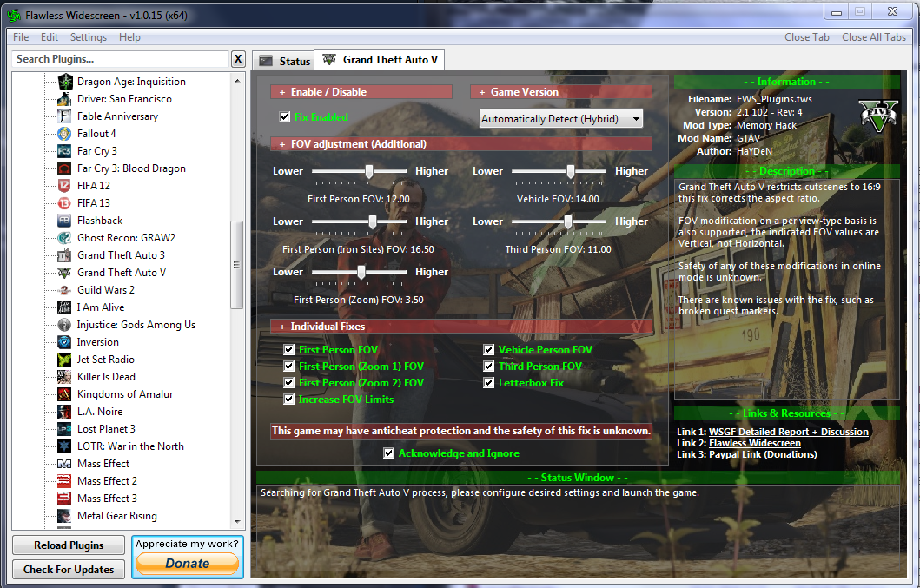Click the Flashback plugin icon
Screen dimensions: 920x588
pos(64,221)
